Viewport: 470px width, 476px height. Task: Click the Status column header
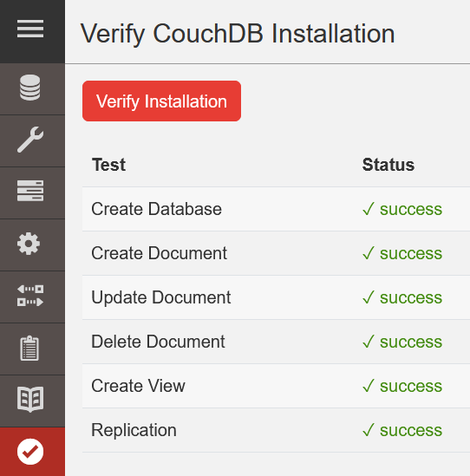click(388, 165)
